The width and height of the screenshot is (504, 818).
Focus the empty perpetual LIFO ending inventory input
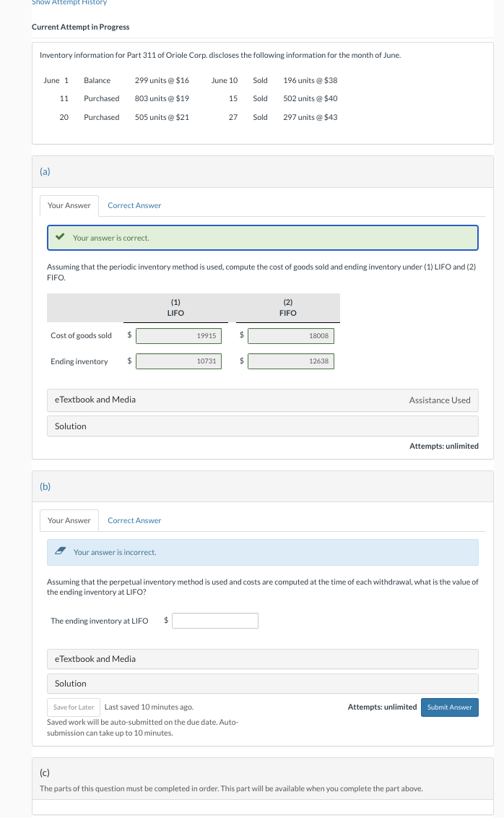(x=215, y=621)
